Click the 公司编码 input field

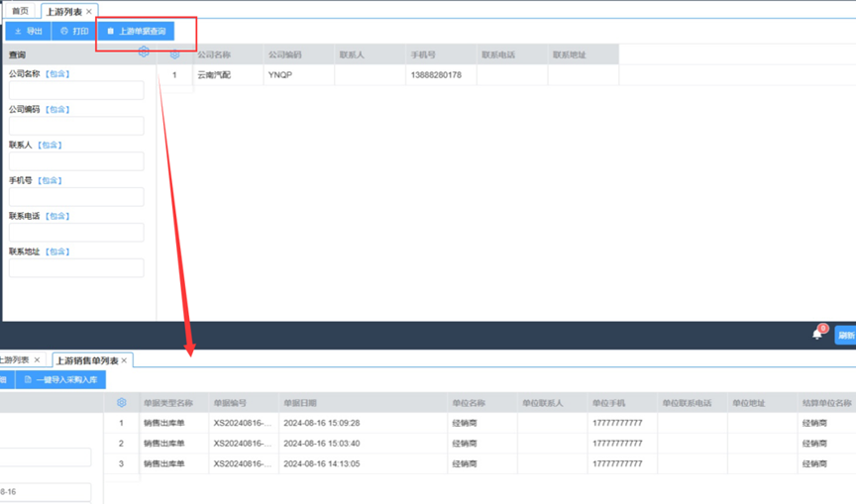(76, 126)
